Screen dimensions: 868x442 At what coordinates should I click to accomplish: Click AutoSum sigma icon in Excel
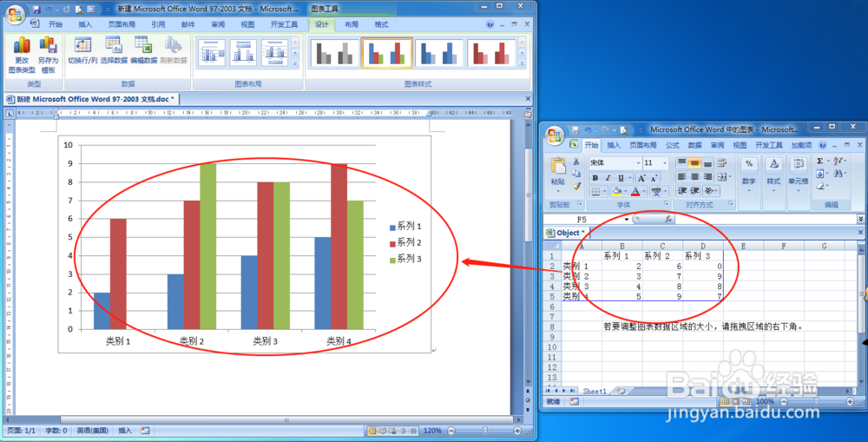820,162
